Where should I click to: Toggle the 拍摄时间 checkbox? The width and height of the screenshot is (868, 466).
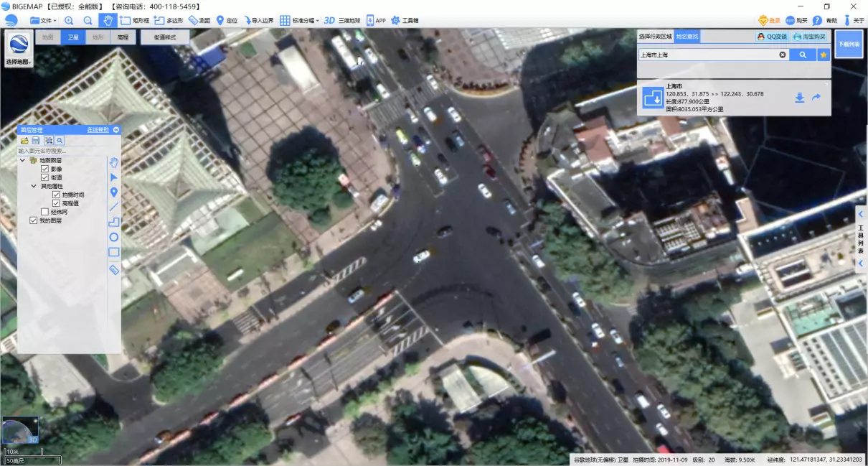pyautogui.click(x=56, y=195)
